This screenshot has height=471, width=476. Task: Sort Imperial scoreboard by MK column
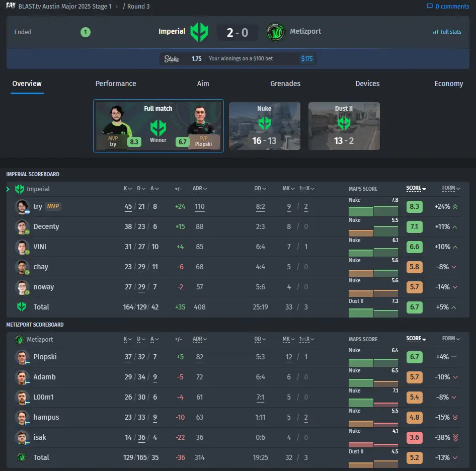click(x=288, y=189)
